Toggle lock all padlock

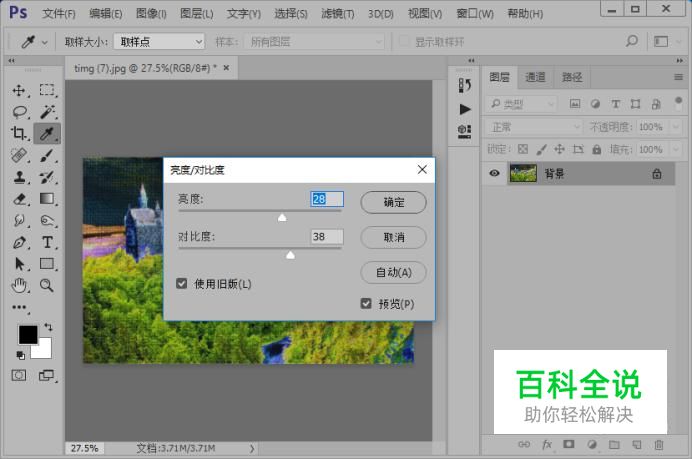pyautogui.click(x=597, y=149)
